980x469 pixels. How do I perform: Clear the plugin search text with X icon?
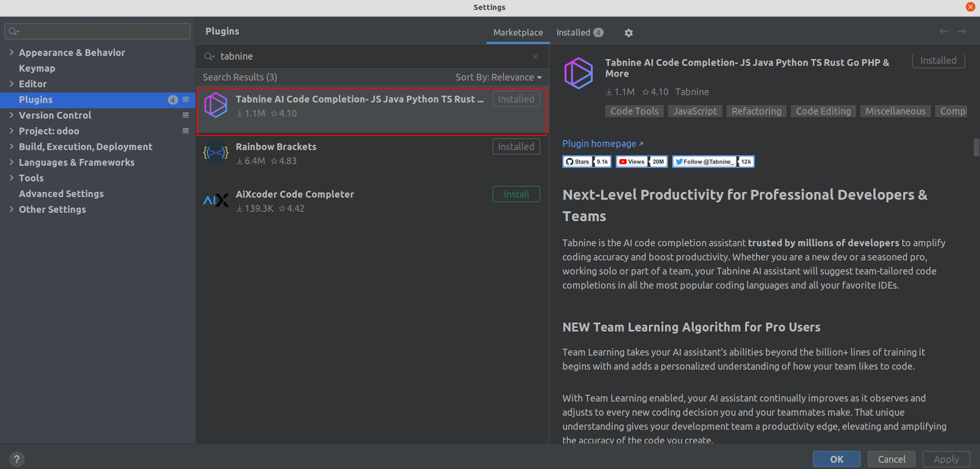click(535, 56)
